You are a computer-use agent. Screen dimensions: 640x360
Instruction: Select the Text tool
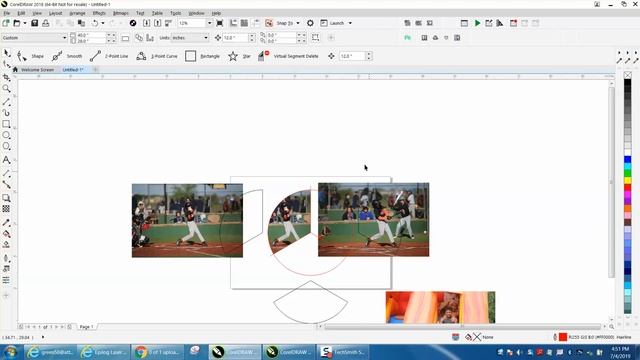tap(7, 160)
